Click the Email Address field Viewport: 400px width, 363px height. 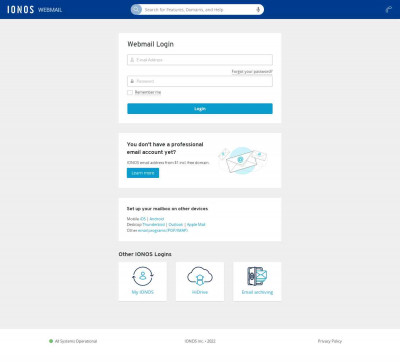point(200,60)
